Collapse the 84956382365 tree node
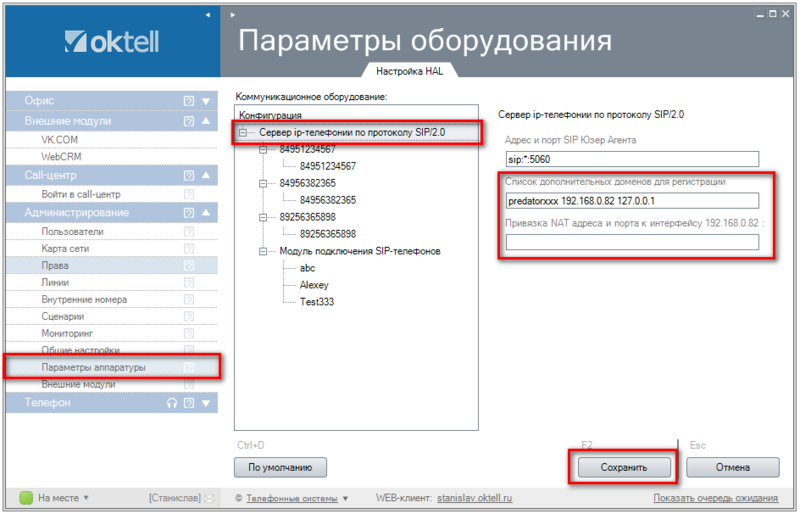This screenshot has width=800, height=514. (x=261, y=184)
